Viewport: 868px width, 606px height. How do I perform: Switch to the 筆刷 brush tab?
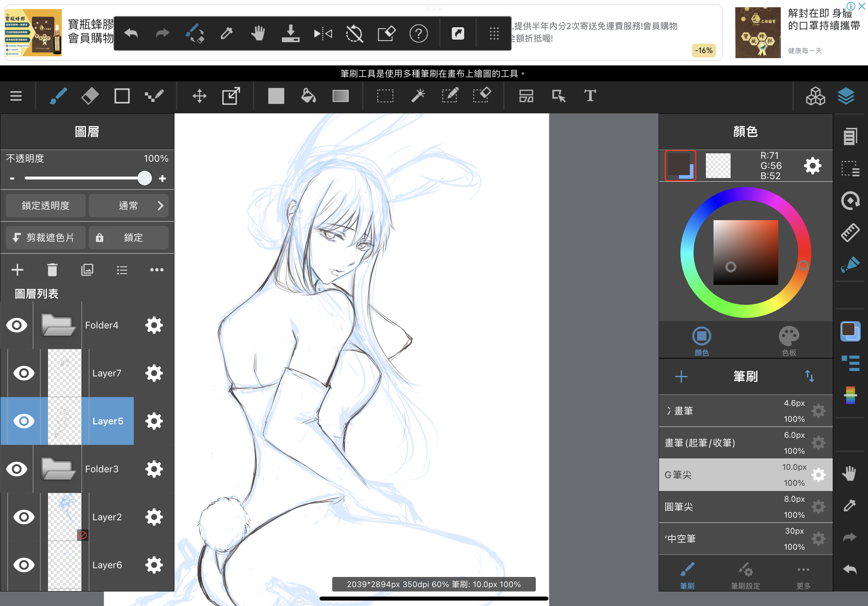[x=687, y=575]
